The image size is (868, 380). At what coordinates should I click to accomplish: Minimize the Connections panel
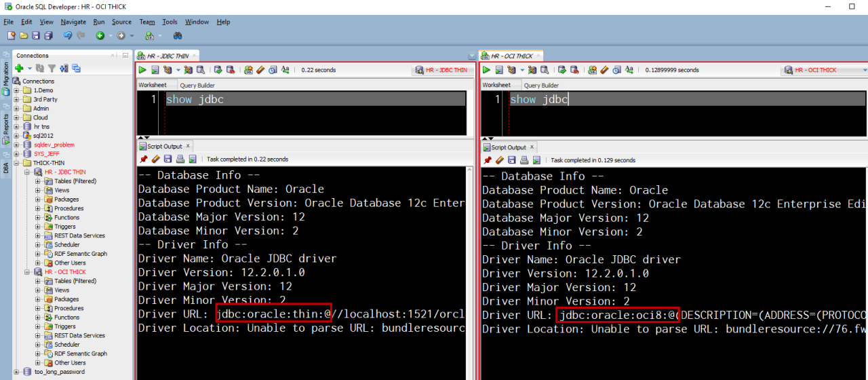click(x=125, y=55)
